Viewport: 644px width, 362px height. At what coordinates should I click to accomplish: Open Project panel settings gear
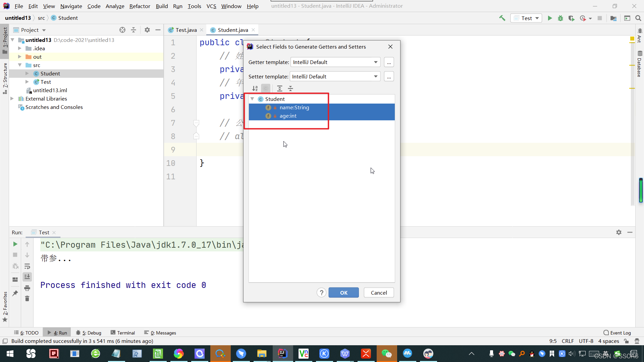[x=147, y=30]
